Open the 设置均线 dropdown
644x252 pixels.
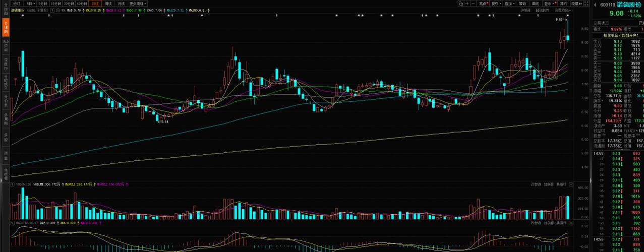[562, 10]
